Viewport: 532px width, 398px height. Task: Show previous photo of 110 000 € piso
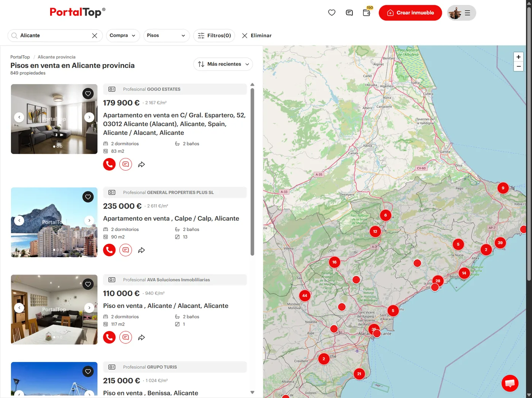tap(19, 308)
